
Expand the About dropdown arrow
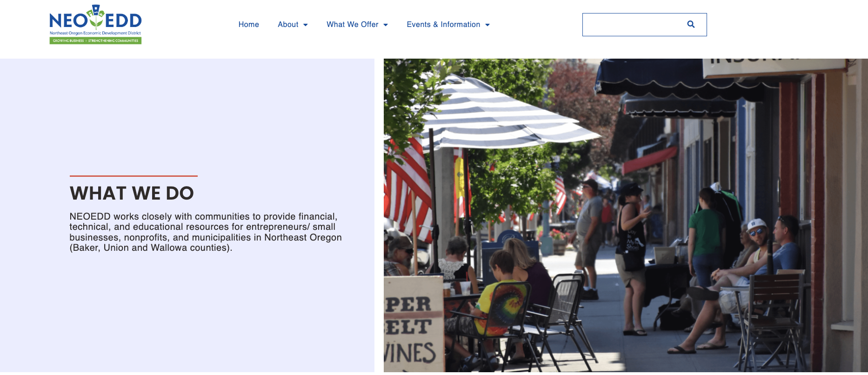(306, 25)
